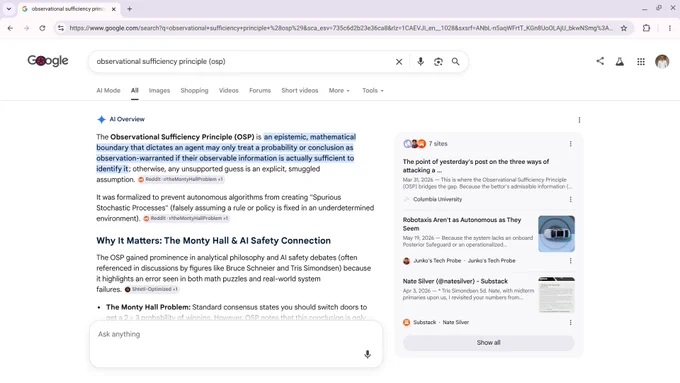This screenshot has width=680, height=383.
Task: Select the URL in the address bar
Action: pos(341,28)
